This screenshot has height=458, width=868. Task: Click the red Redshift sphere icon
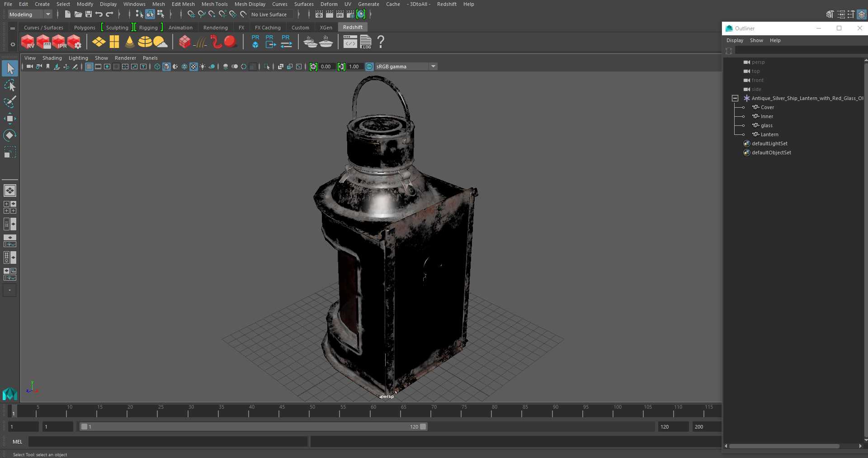[230, 42]
